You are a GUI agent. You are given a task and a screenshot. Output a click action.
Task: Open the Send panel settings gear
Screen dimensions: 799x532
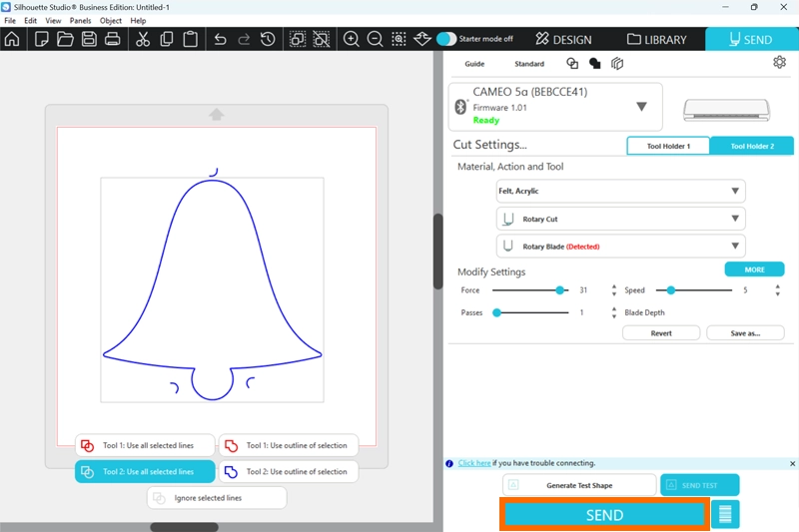[779, 63]
